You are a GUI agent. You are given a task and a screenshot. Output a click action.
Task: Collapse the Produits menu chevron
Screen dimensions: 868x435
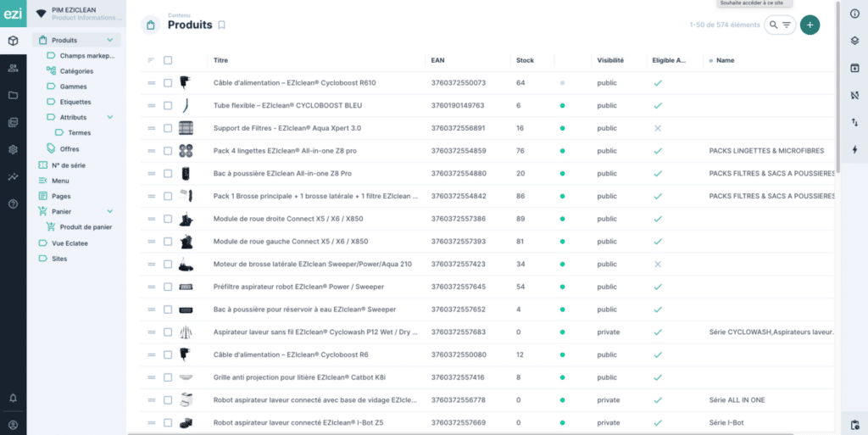(x=109, y=41)
